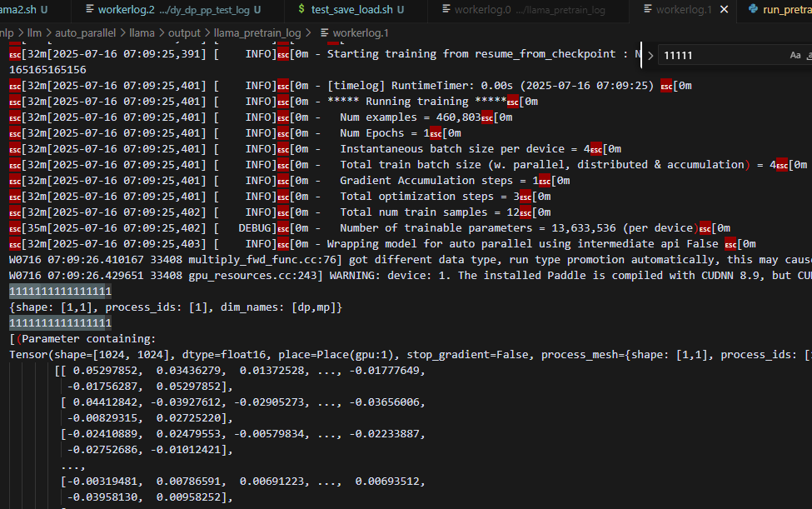Select the output breadcrumb segment
The height and width of the screenshot is (509, 812).
(x=182, y=32)
